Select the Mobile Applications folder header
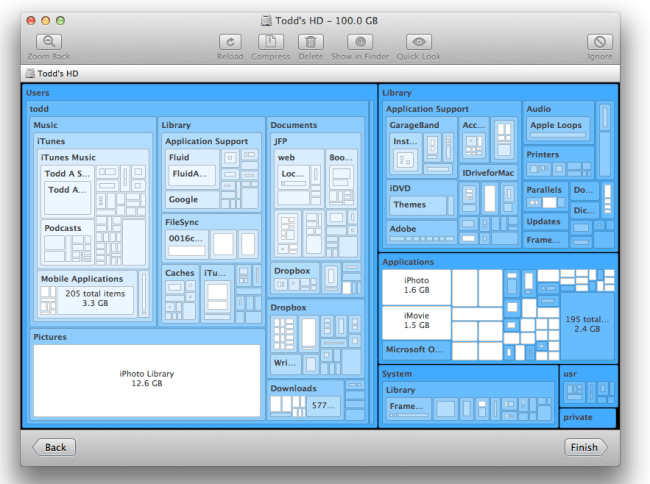The height and width of the screenshot is (484, 650). pyautogui.click(x=83, y=279)
